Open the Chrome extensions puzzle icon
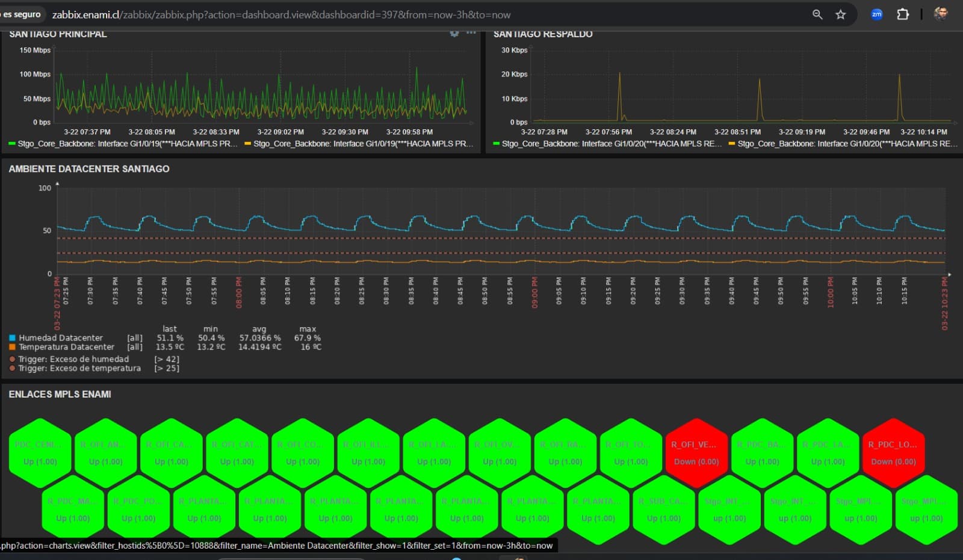The width and height of the screenshot is (963, 560). click(903, 14)
